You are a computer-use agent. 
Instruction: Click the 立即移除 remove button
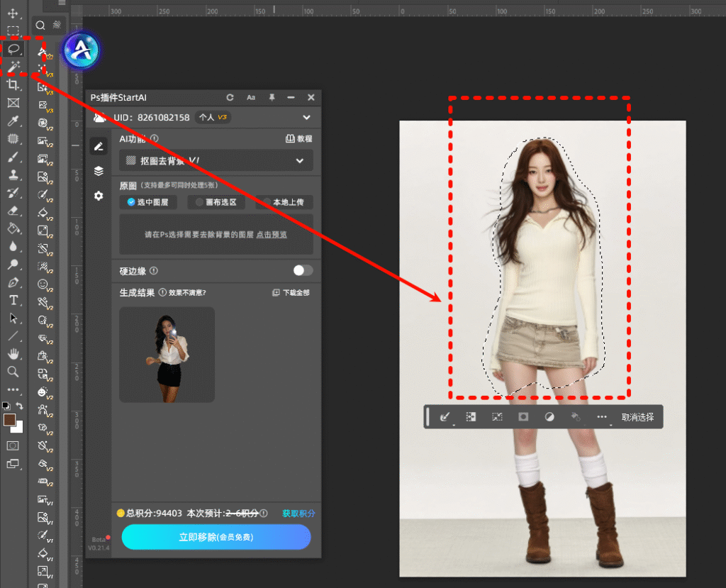pos(216,537)
